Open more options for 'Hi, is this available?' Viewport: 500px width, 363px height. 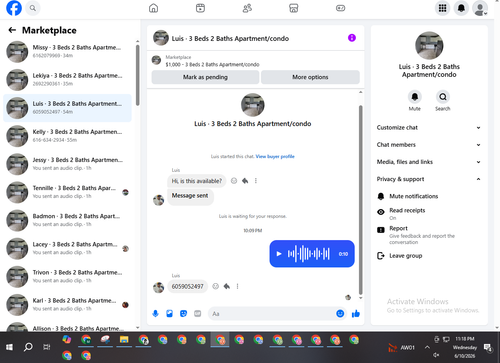256,181
